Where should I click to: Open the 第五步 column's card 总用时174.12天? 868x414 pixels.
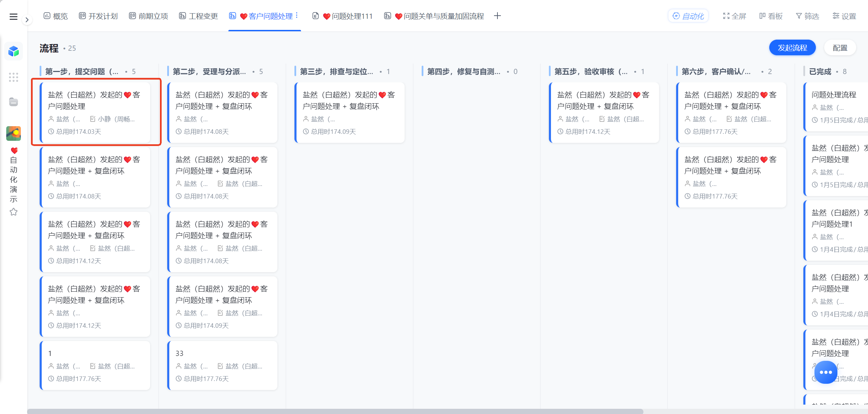point(604,113)
